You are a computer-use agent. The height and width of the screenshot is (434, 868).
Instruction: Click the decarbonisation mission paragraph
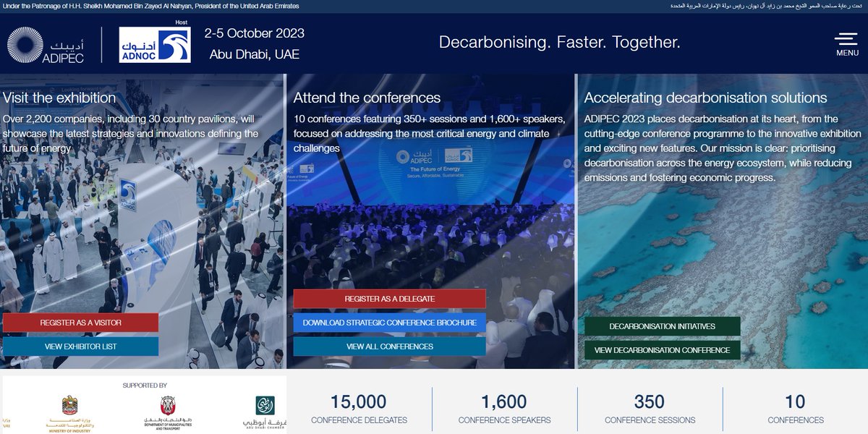pos(723,148)
